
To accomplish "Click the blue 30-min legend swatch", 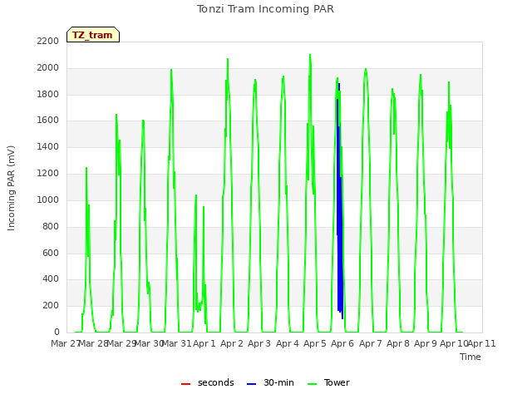I will click(251, 384).
